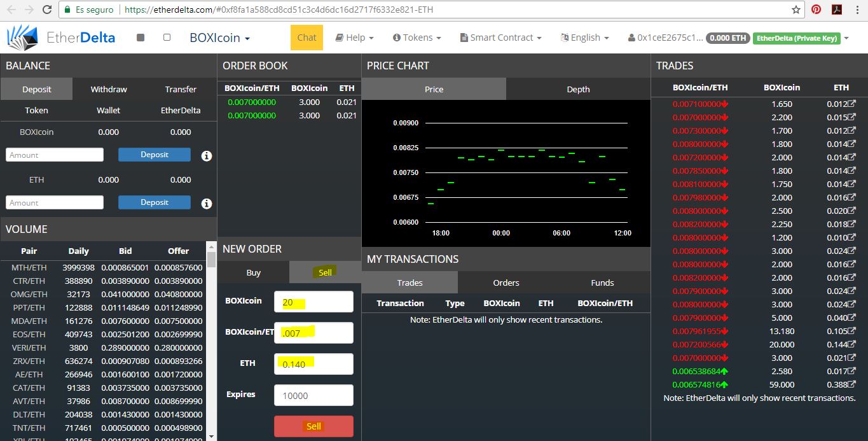
Task: Open the BOXIcoin token dropdown
Action: click(219, 38)
